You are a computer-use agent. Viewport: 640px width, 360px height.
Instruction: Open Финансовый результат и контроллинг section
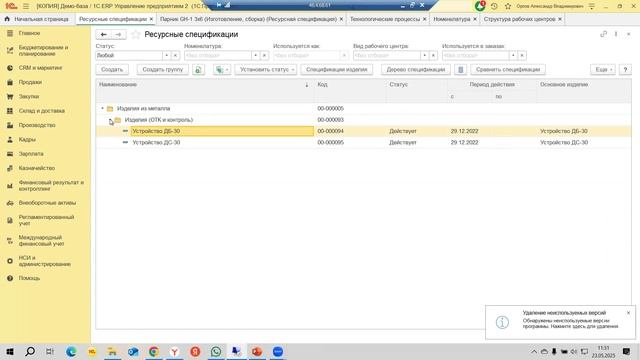(x=51, y=186)
